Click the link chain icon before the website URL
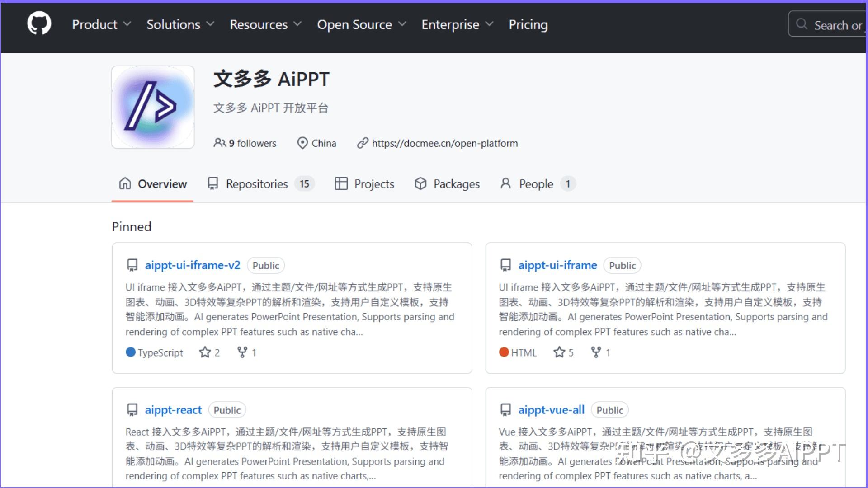 (362, 143)
